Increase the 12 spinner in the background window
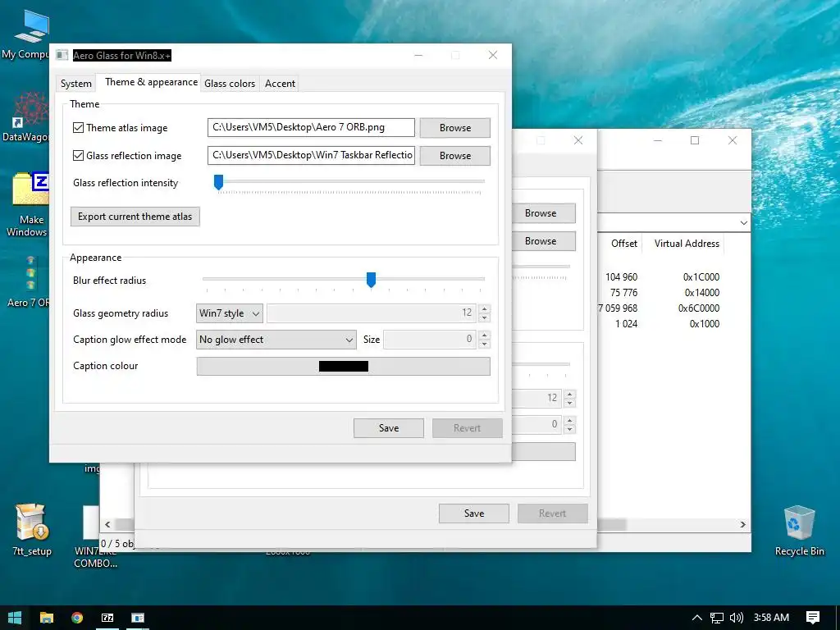 pos(569,394)
